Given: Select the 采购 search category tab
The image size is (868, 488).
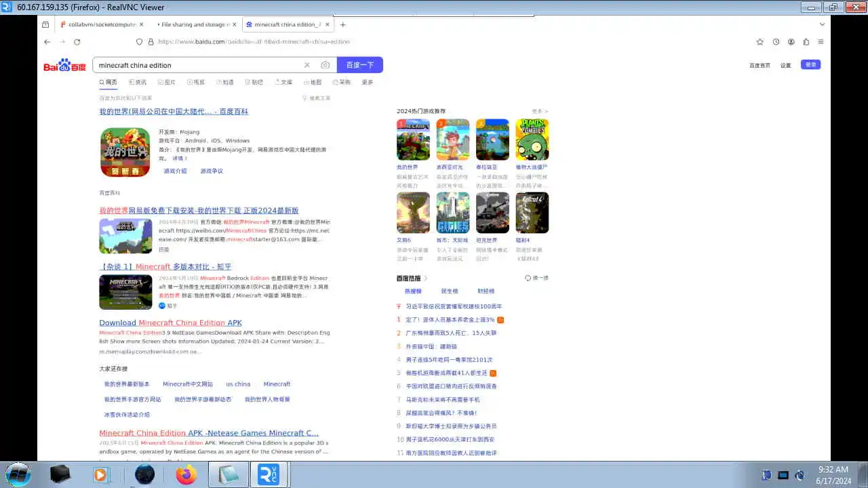Looking at the screenshot, I should [x=342, y=82].
